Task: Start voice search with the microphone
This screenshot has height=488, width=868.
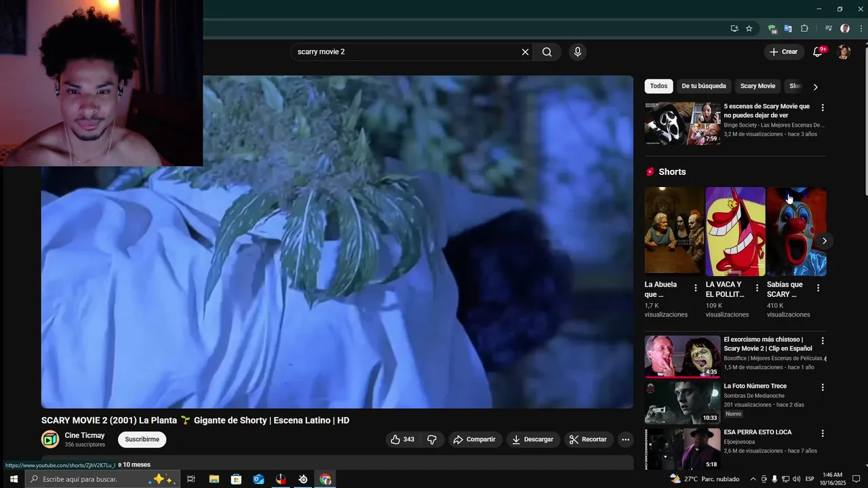Action: [577, 52]
